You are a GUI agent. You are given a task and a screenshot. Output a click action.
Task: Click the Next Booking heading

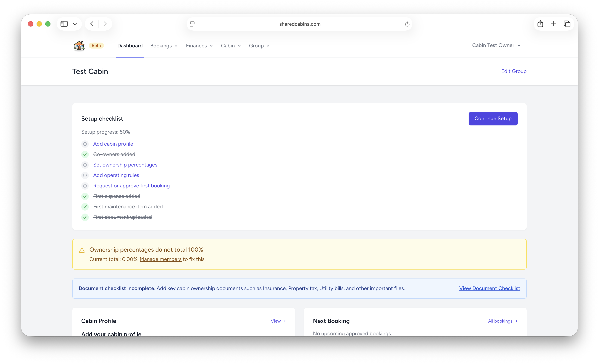(331, 321)
